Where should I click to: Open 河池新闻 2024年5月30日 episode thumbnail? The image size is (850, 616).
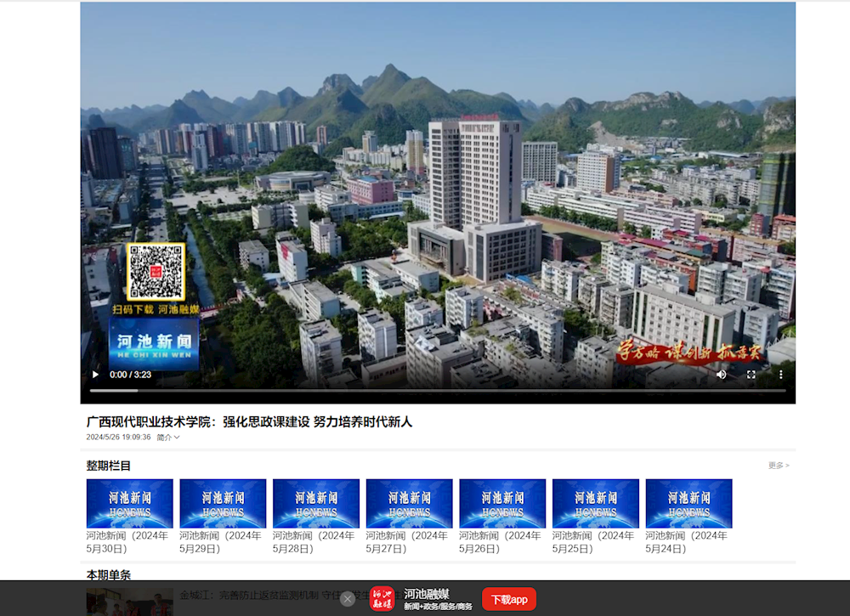click(x=129, y=504)
